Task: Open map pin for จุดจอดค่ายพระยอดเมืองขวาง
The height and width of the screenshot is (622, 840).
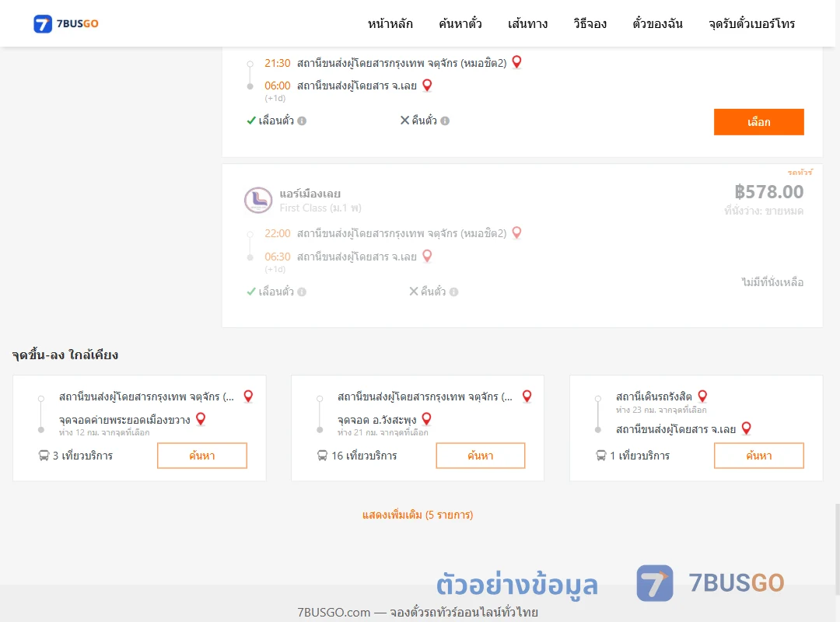Action: click(201, 419)
